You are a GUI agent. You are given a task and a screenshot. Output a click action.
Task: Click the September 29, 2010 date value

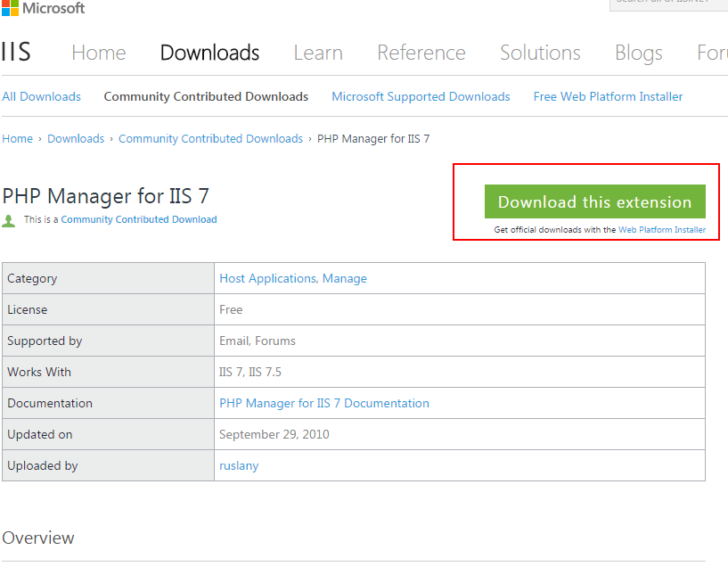[274, 435]
